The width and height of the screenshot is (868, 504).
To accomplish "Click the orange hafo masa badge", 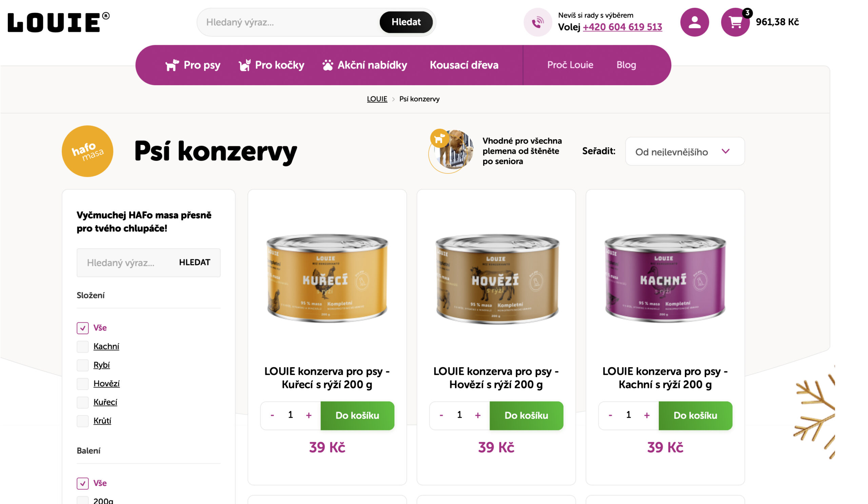I will coord(87,151).
